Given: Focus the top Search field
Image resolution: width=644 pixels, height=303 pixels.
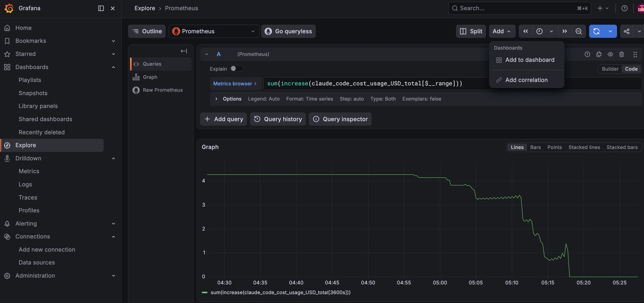Looking at the screenshot, I should click(x=519, y=8).
